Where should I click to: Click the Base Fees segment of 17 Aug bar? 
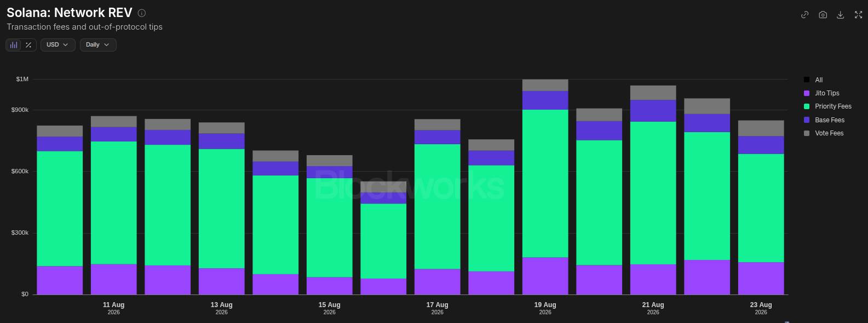coord(437,137)
